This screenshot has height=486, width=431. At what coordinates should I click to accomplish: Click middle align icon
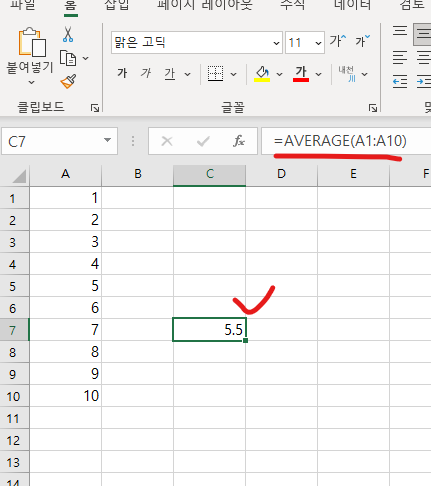(422, 34)
